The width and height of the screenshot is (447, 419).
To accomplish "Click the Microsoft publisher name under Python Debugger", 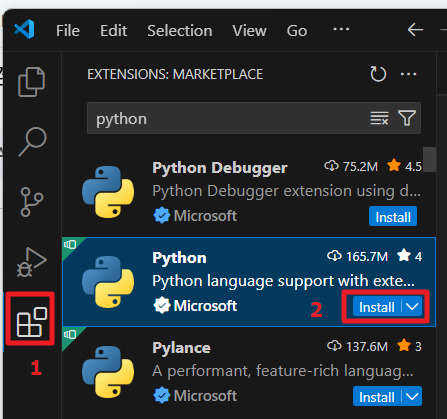I will [205, 216].
